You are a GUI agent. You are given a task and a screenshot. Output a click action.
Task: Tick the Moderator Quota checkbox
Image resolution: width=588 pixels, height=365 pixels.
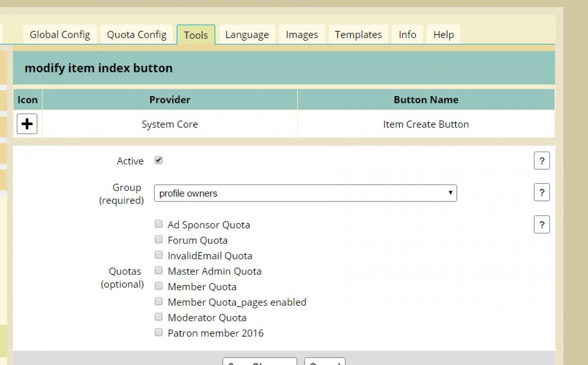click(x=158, y=317)
